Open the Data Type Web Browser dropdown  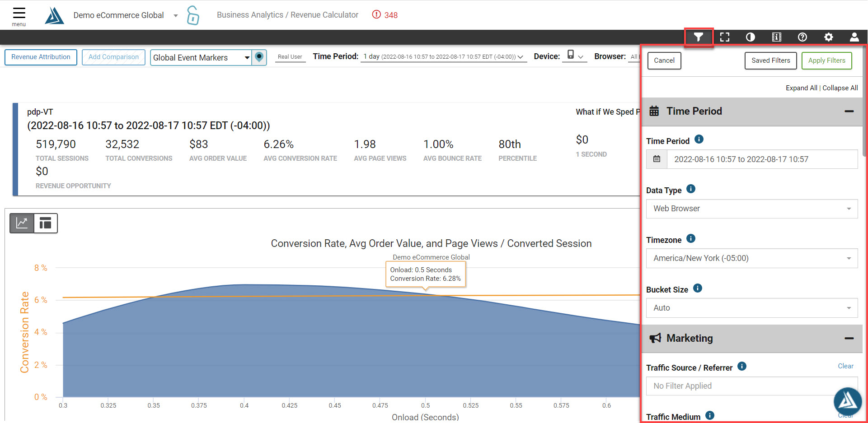point(751,209)
